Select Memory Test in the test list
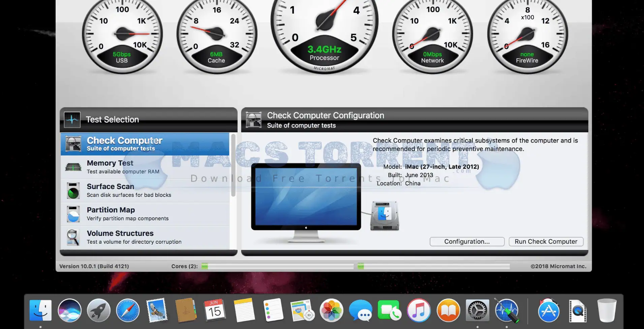 145,167
